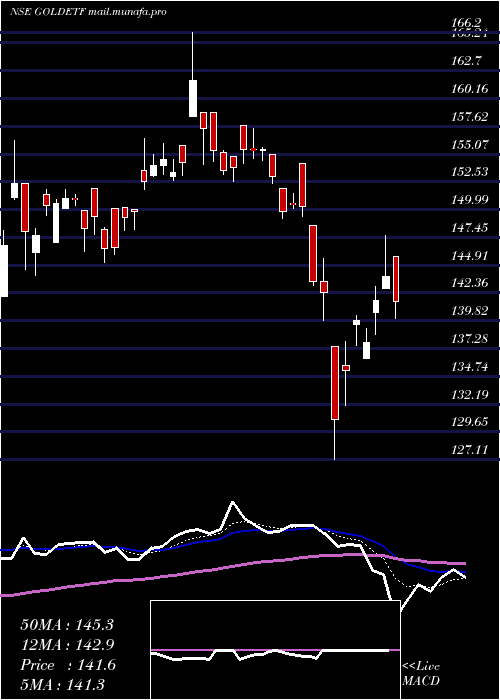Select the 149.99 price axis label
Viewport: 500px width, 700px height.
click(x=469, y=200)
